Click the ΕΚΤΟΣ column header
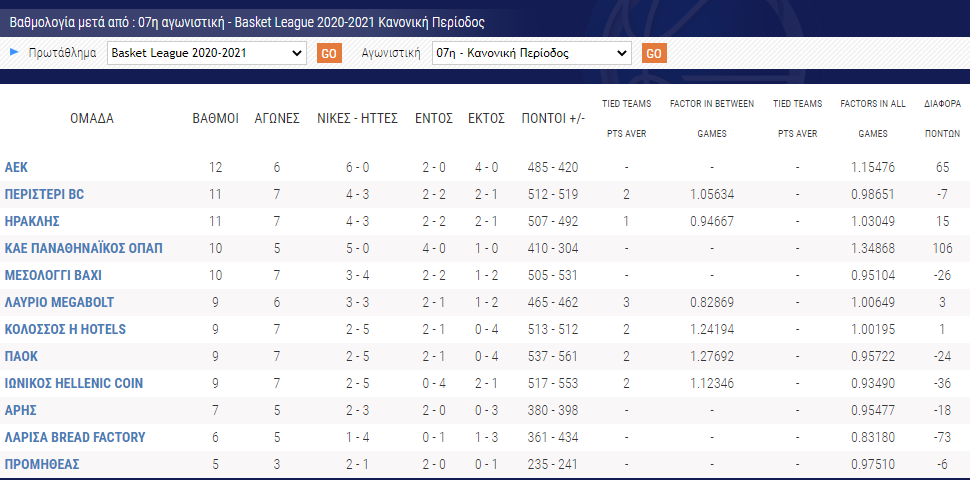The width and height of the screenshot is (971, 480). [486, 118]
